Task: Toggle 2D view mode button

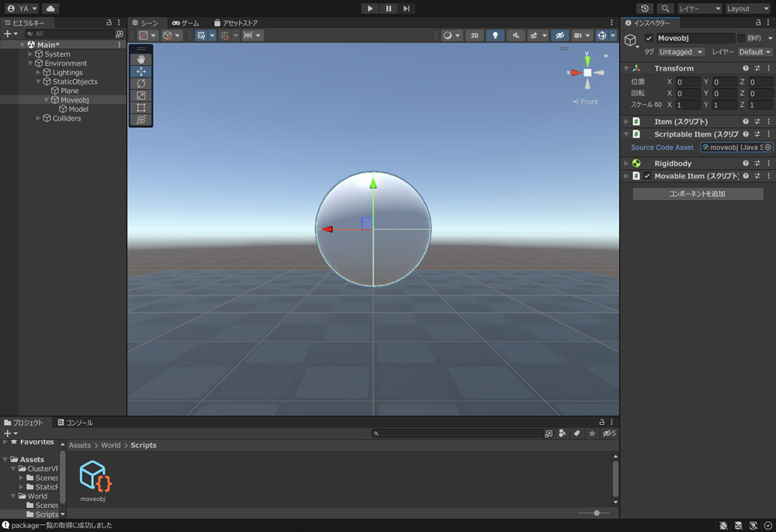Action: pyautogui.click(x=475, y=36)
